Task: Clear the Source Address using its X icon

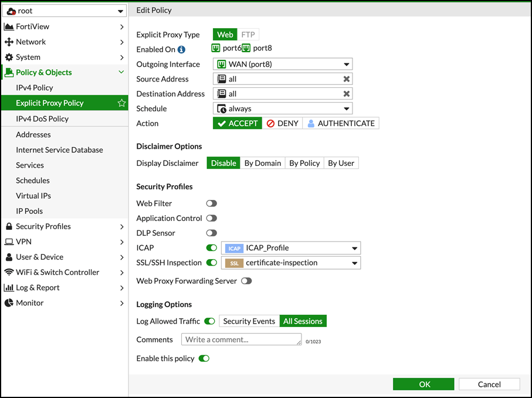Action: pyautogui.click(x=347, y=79)
